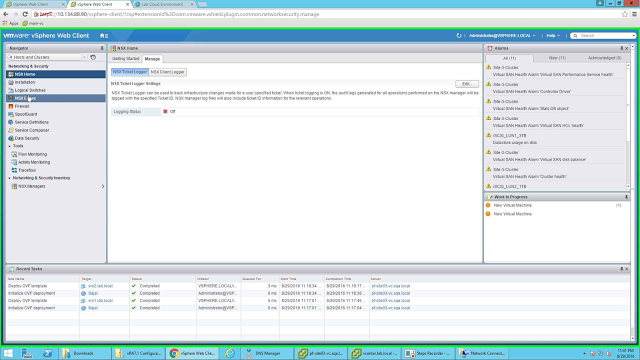Screen dimensions: 640x360
Task: Switch to NSX Client Logger toggle
Action: click(167, 72)
